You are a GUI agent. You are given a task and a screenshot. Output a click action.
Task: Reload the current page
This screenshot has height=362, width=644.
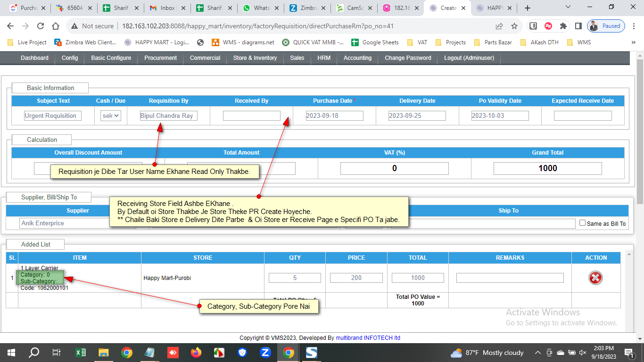pyautogui.click(x=41, y=26)
